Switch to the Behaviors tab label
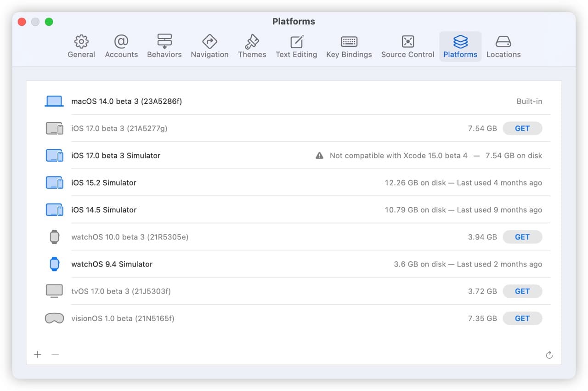The image size is (588, 391). [x=164, y=54]
